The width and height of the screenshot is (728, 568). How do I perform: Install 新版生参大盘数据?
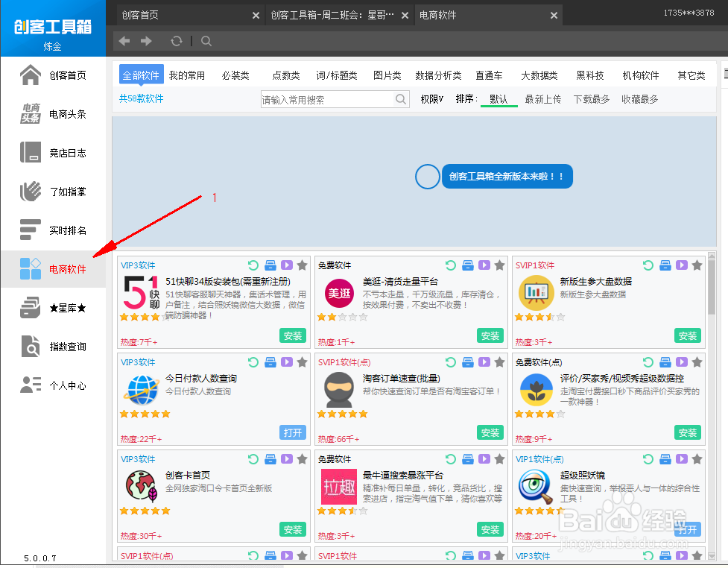pos(688,335)
